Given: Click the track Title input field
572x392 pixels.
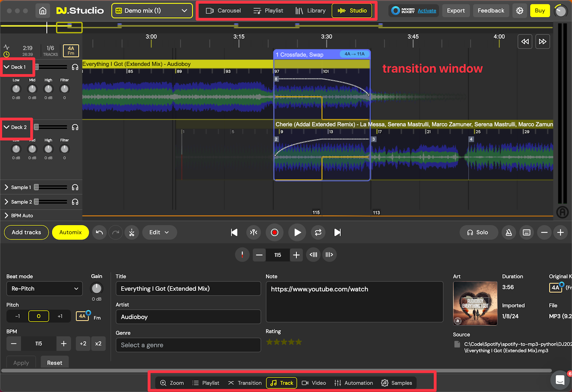Looking at the screenshot, I should click(188, 289).
